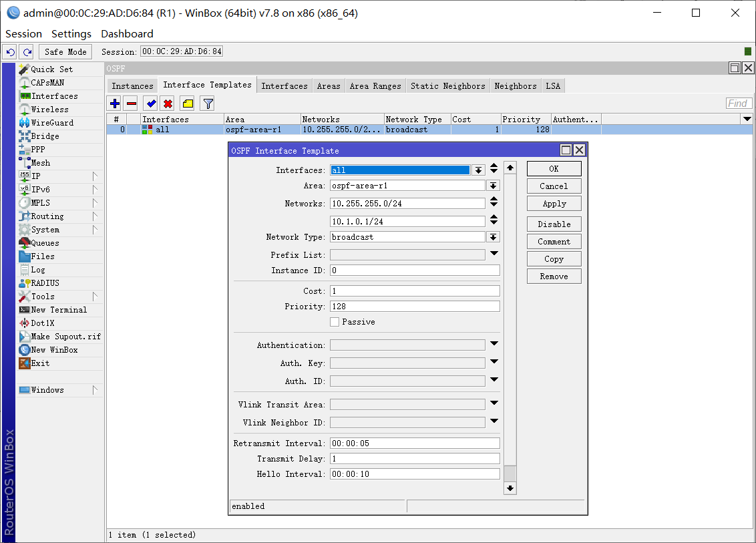Image resolution: width=756 pixels, height=543 pixels.
Task: Open the Settings menu
Action: point(71,34)
